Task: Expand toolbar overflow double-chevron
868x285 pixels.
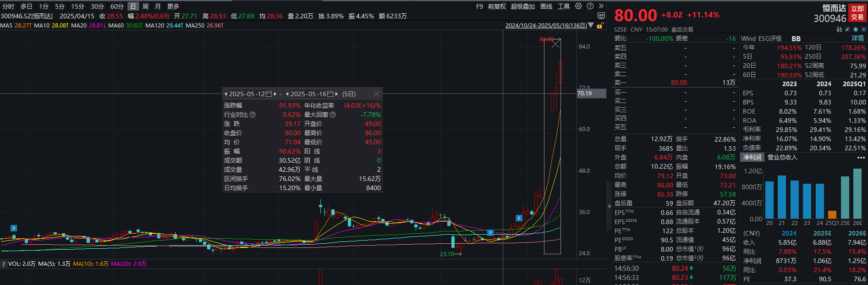Action: click(x=601, y=6)
